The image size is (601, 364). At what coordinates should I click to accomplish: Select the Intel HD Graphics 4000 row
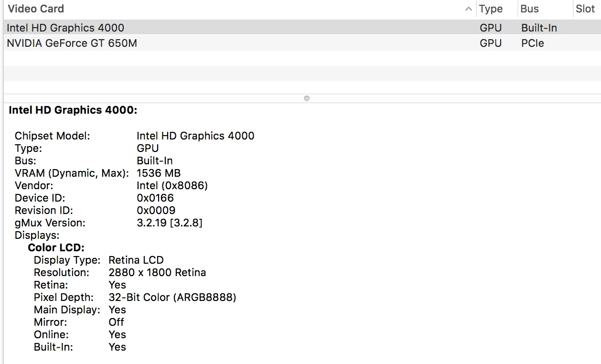(x=302, y=28)
